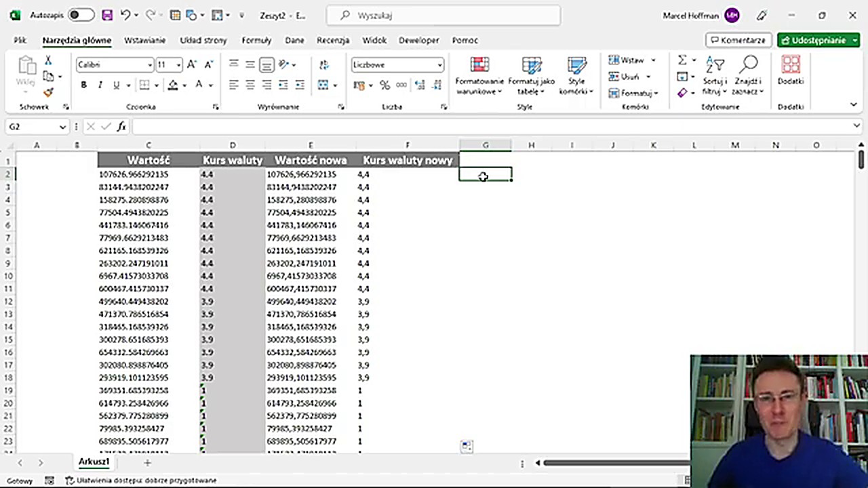868x488 pixels.
Task: Toggle italic formatting
Action: pos(100,85)
